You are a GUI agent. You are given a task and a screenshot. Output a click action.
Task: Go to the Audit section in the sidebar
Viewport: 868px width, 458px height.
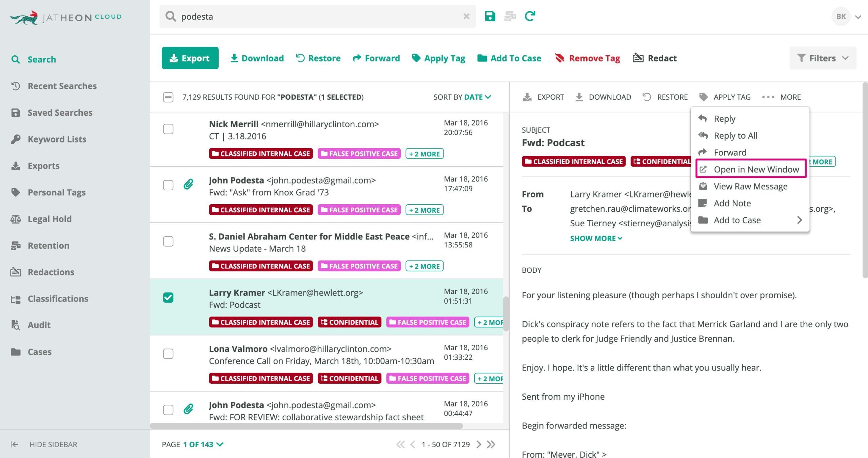(39, 325)
